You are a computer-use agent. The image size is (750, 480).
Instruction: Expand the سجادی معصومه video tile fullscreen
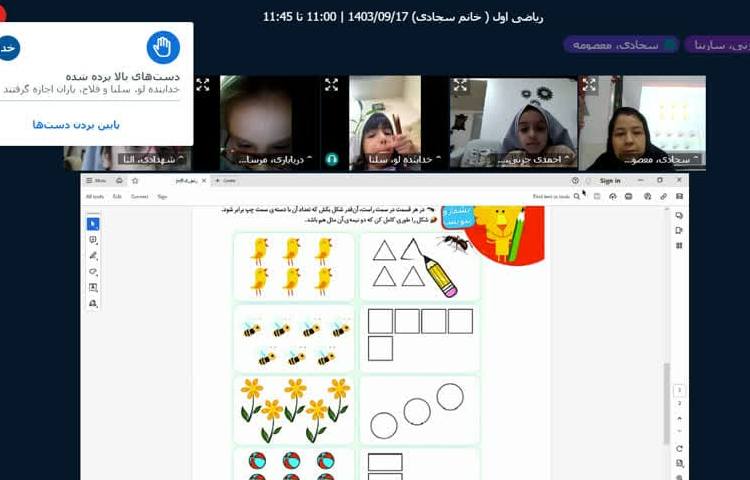(589, 85)
